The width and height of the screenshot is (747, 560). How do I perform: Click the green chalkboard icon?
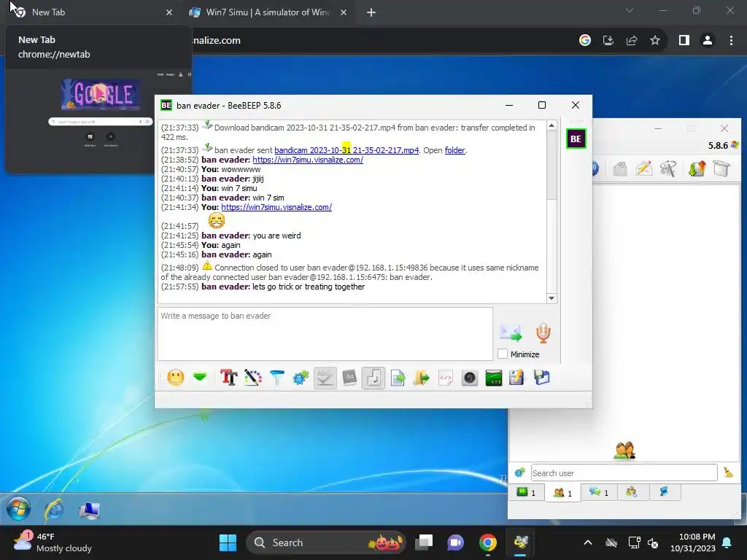coord(494,378)
